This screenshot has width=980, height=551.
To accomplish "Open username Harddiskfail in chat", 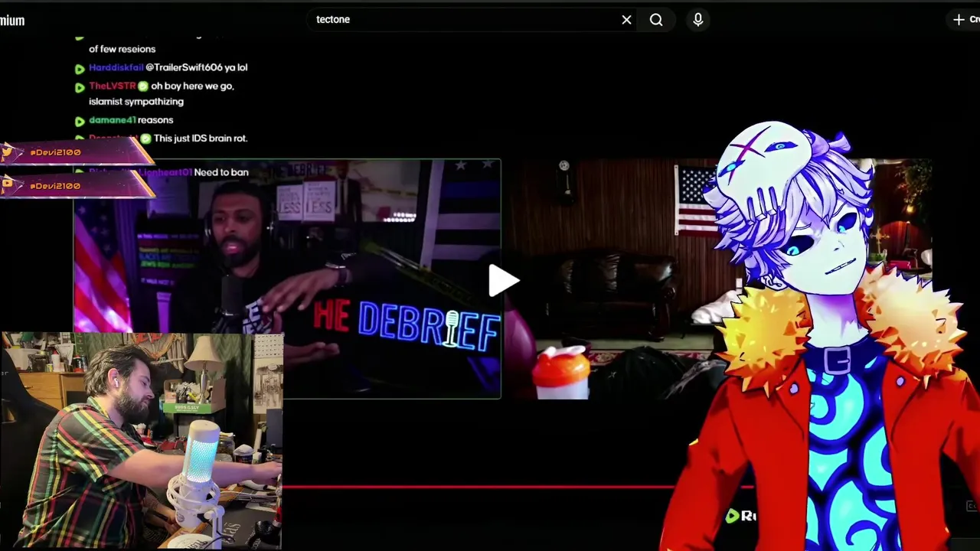I will (x=116, y=67).
